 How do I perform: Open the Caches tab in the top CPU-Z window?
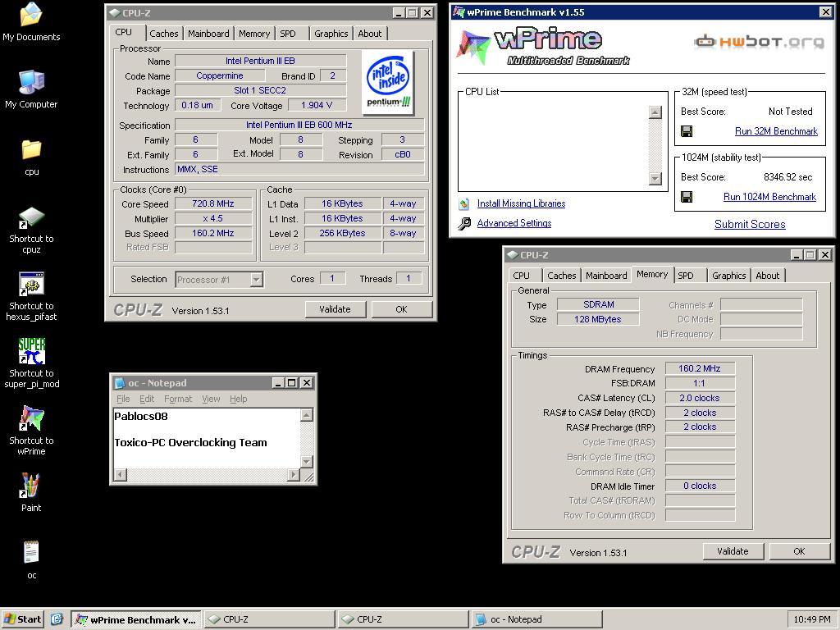pos(164,33)
